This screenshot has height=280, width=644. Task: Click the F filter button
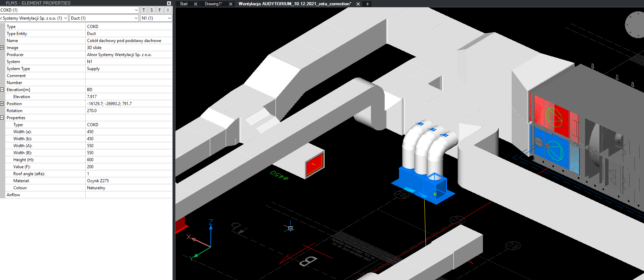[160, 10]
